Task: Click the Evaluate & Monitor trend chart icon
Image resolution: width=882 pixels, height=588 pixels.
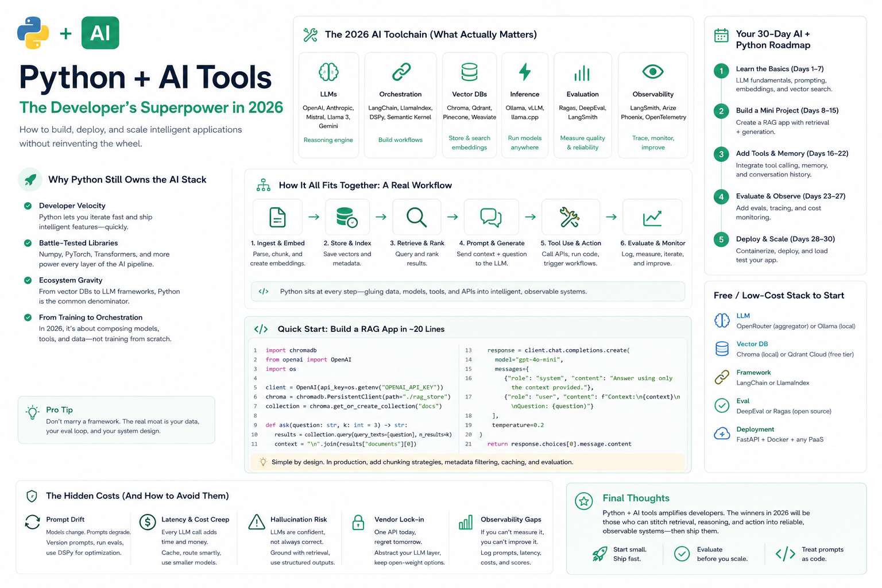Action: (x=652, y=218)
